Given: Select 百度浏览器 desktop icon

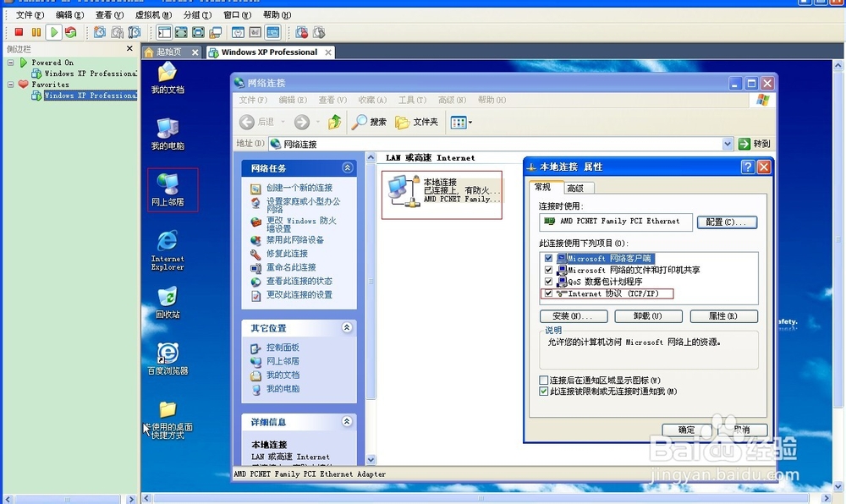Looking at the screenshot, I should pyautogui.click(x=168, y=359).
